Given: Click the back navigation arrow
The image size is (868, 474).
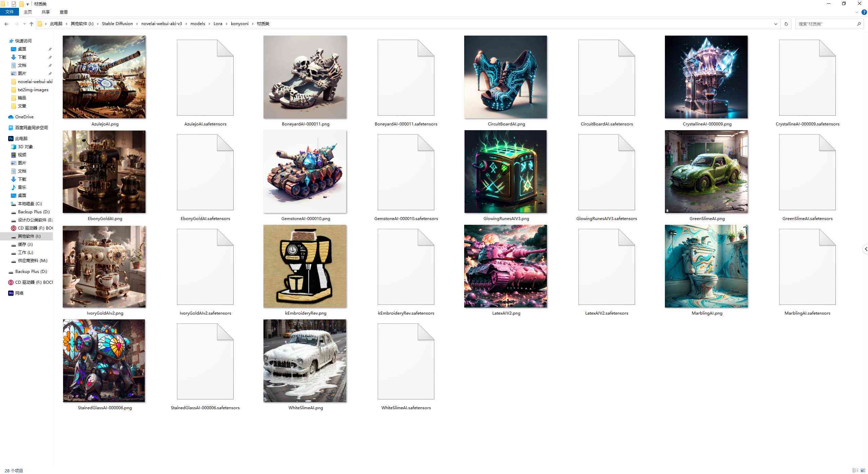Looking at the screenshot, I should [x=6, y=23].
